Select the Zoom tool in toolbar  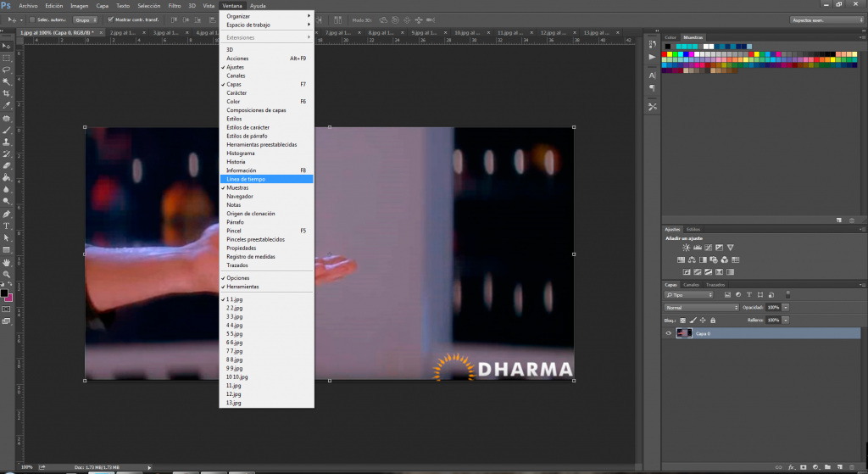[x=7, y=274]
